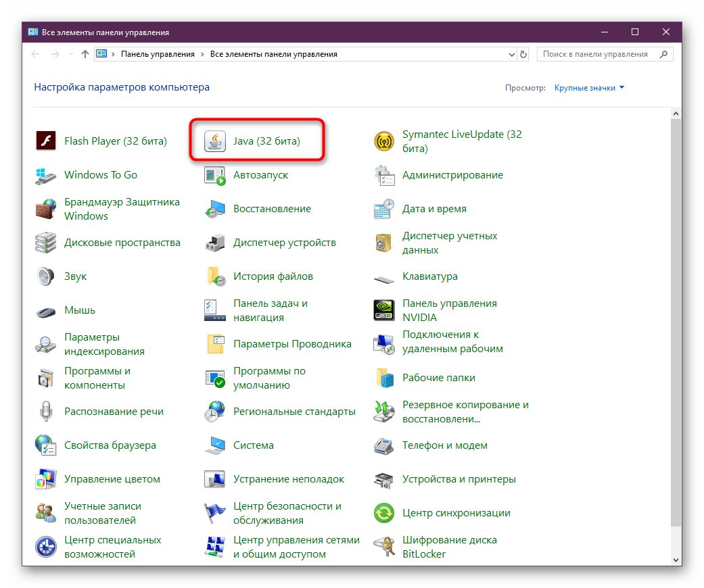Click the Поиск в панели управления field

(x=595, y=54)
